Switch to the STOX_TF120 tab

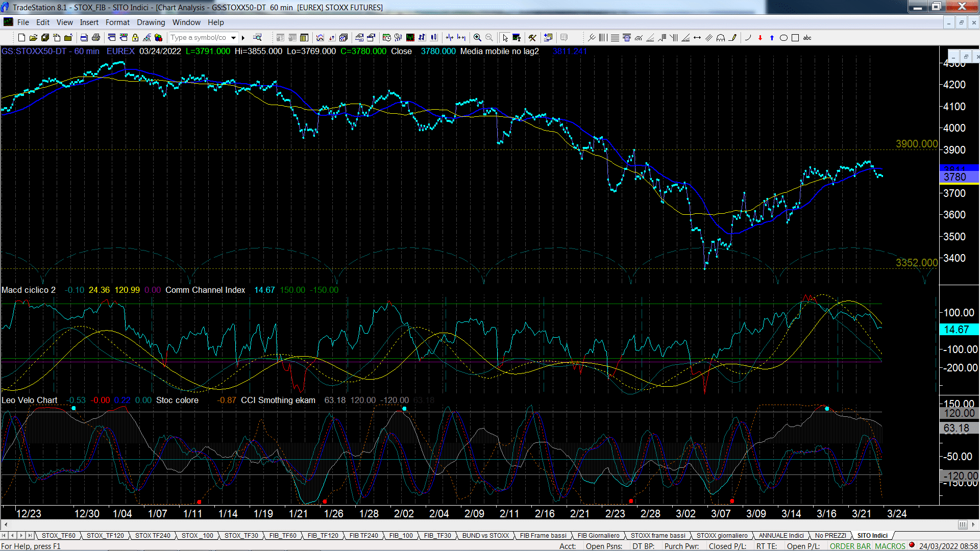tap(105, 535)
